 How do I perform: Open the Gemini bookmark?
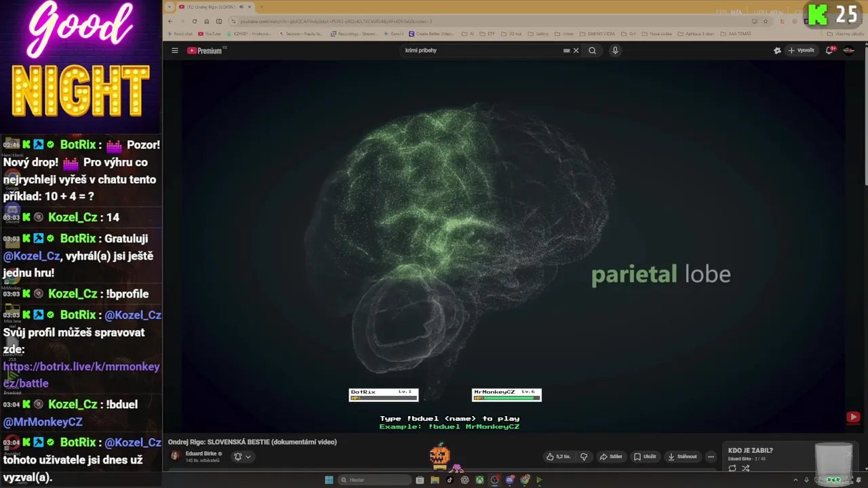(394, 33)
